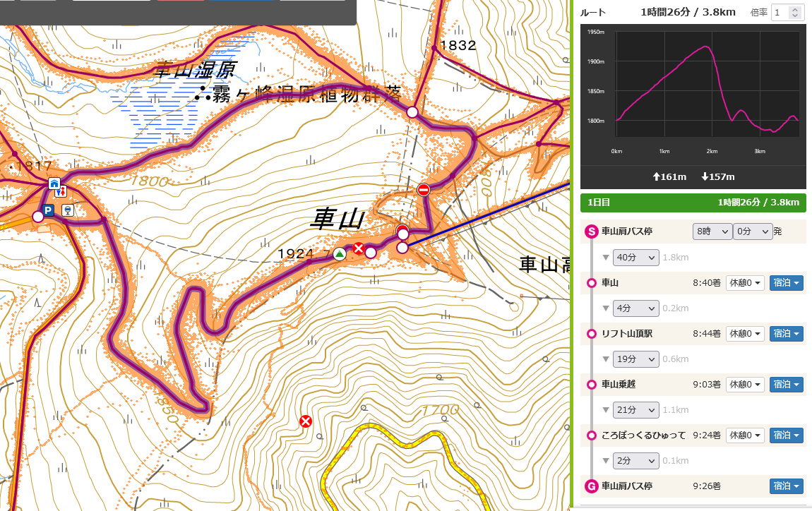Click the green 1日目 day header bar
This screenshot has width=812, height=511.
pos(692,203)
